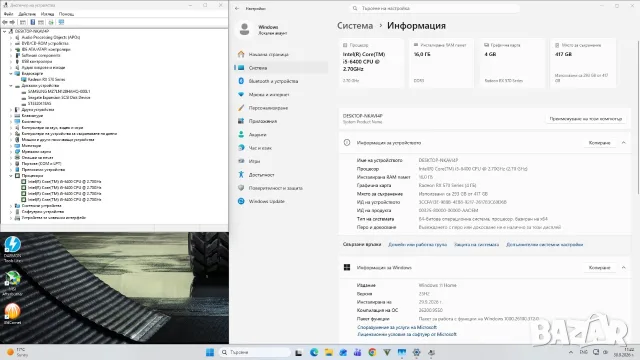Screen dimensions: 640x360
Task: Click the Settings window vertical scrollbar
Action: pyautogui.click(x=638, y=118)
